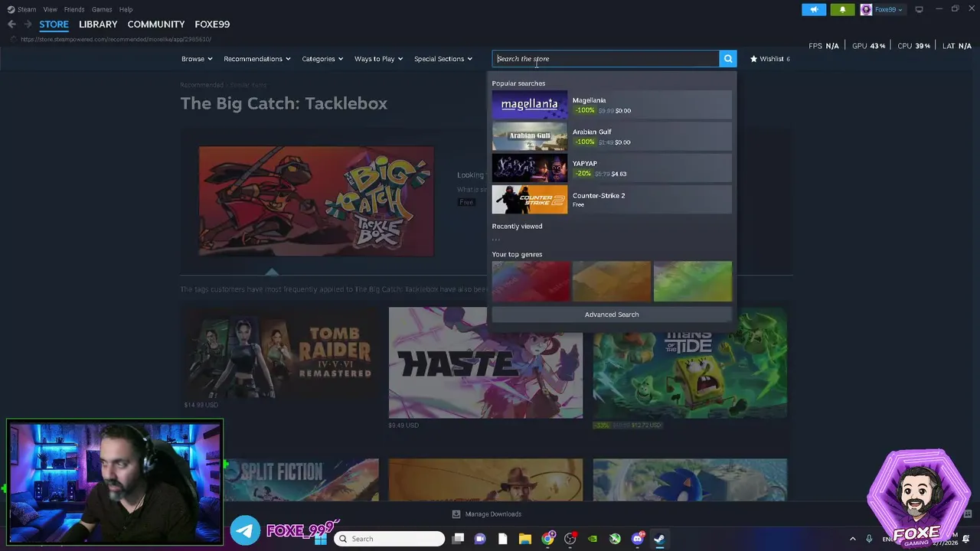The height and width of the screenshot is (551, 980).
Task: Open the Help menu
Action: 126,9
